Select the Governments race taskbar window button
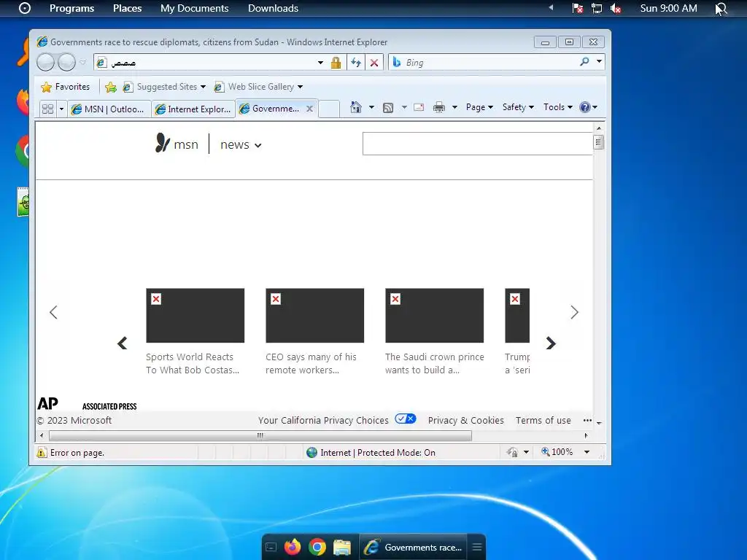Screen dimensions: 747x560 point(413,547)
